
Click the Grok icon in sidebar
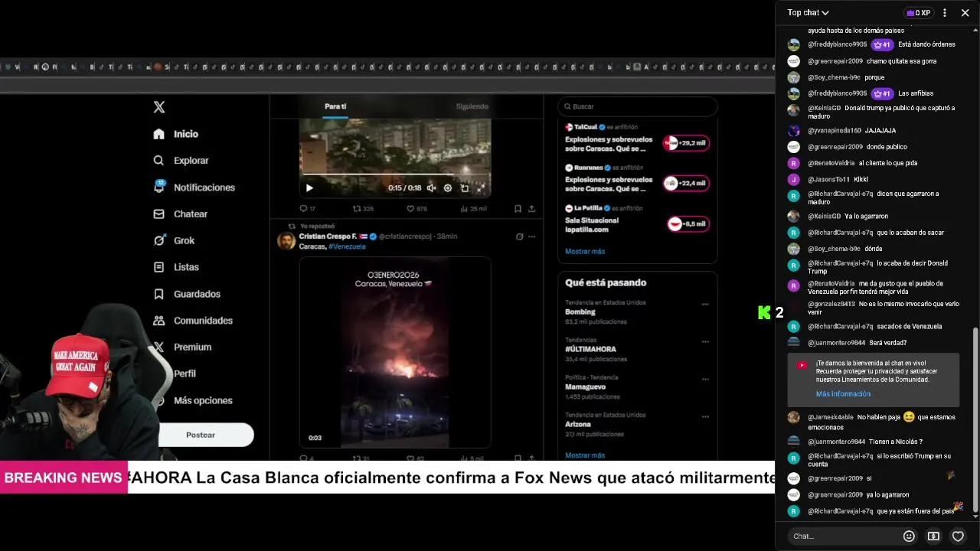158,240
